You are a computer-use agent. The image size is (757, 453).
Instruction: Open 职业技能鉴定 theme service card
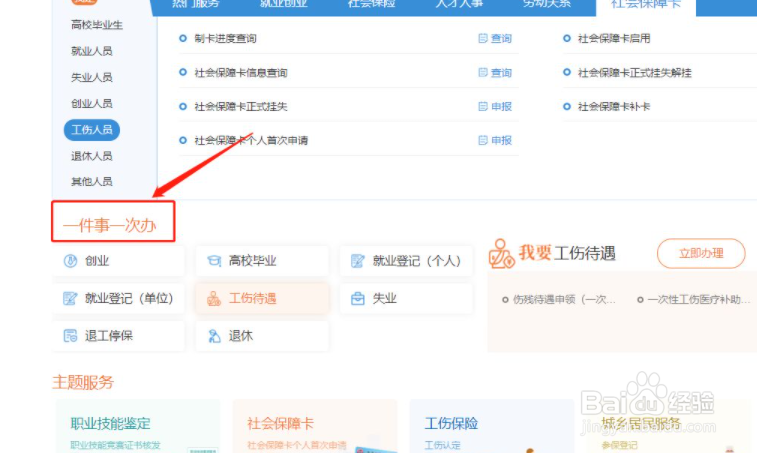point(110,424)
